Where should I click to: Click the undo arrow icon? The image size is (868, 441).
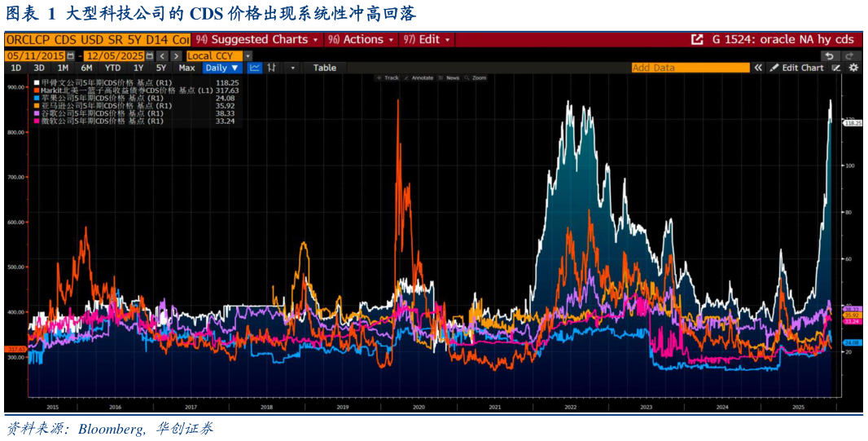coord(829,56)
